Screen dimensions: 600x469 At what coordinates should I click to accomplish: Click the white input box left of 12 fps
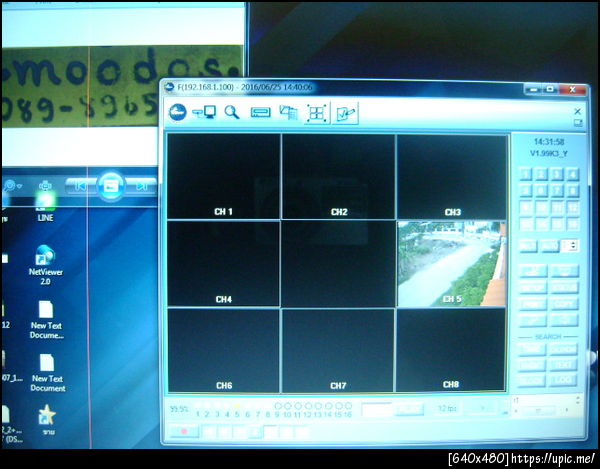377,409
